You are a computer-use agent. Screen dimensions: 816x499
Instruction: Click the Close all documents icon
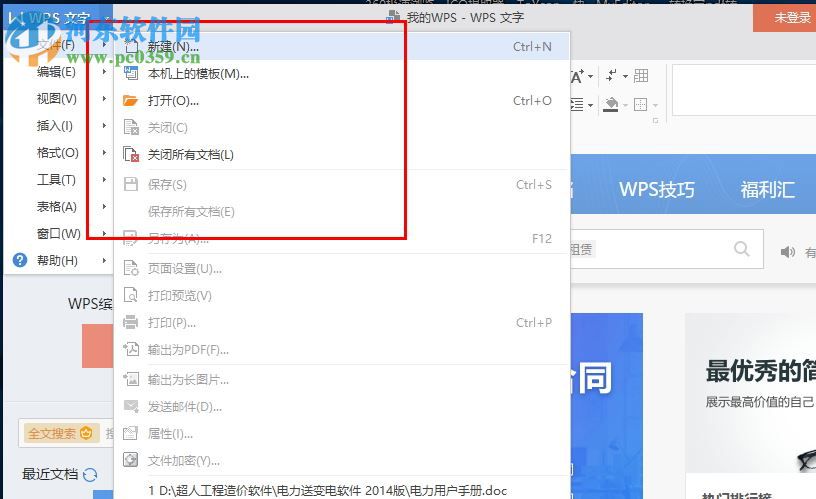[131, 155]
